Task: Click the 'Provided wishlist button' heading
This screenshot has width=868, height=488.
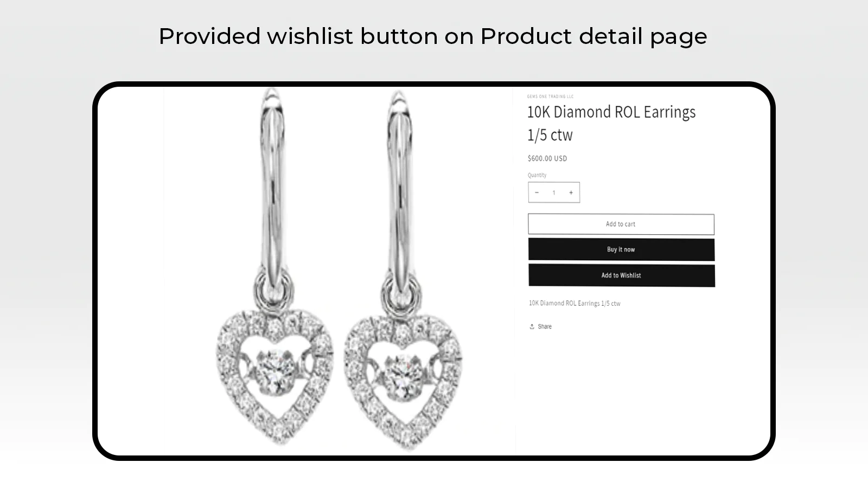Action: point(433,36)
